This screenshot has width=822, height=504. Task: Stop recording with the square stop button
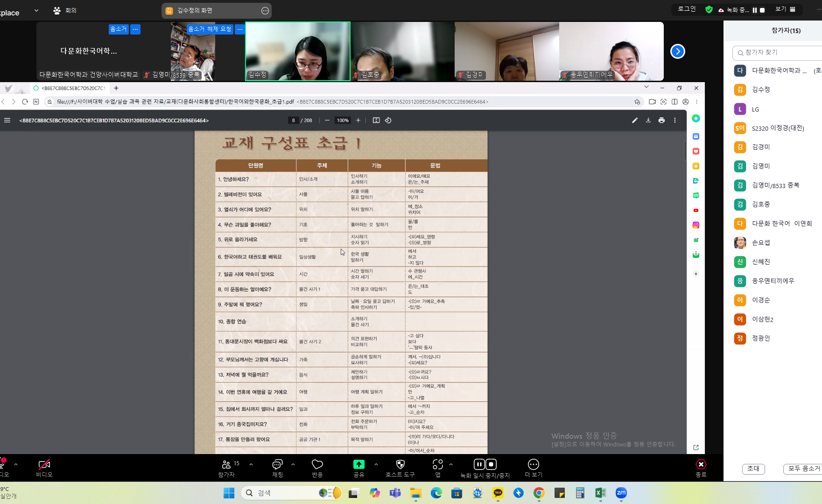point(491,464)
